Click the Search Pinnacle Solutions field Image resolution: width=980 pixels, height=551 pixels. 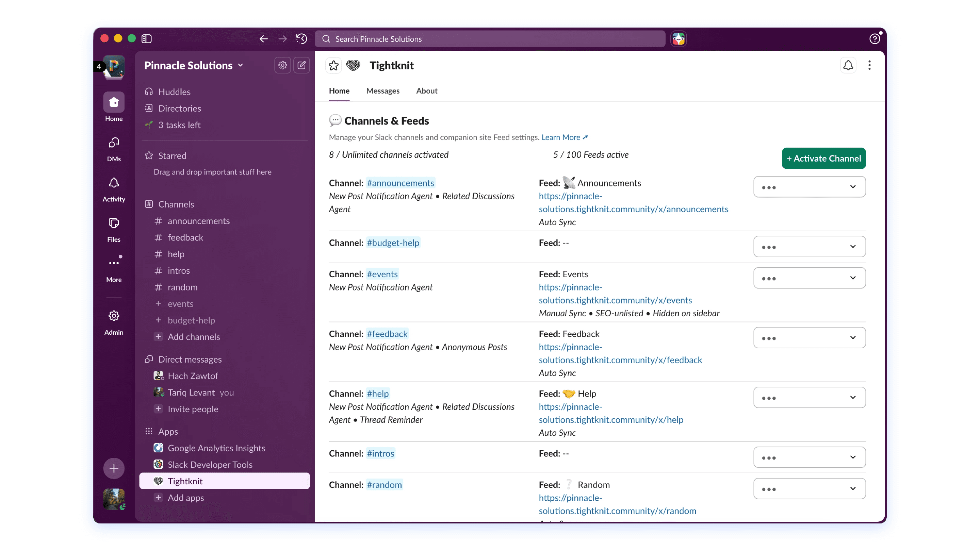pos(490,39)
